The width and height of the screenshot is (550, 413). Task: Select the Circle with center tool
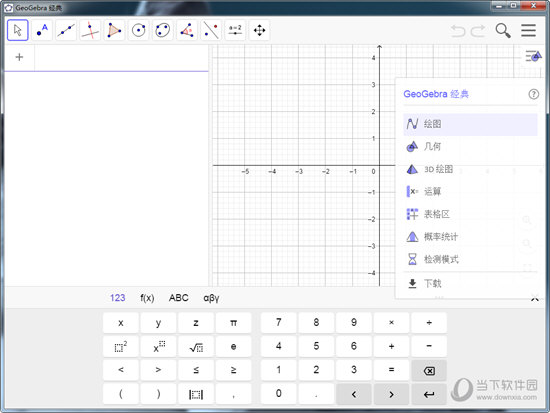pos(139,30)
